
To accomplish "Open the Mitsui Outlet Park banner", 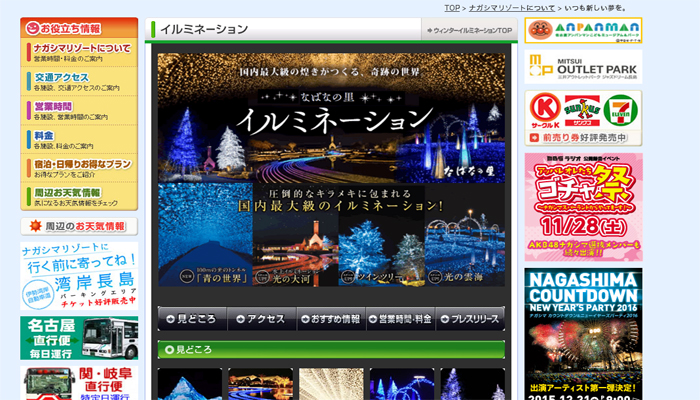I will 583,67.
